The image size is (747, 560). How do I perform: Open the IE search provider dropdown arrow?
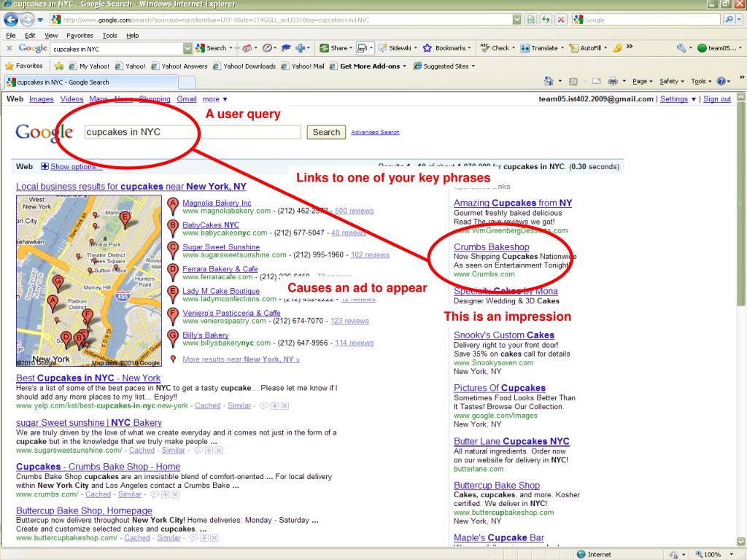(740, 20)
